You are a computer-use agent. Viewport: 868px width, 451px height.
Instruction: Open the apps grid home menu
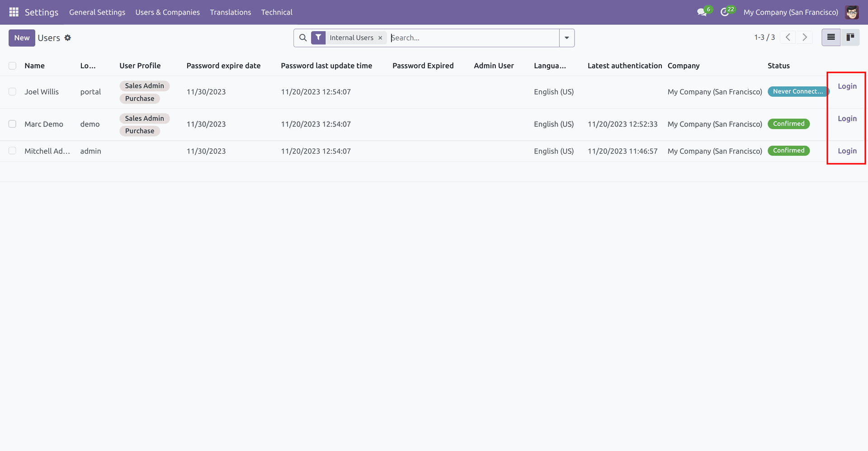click(14, 12)
